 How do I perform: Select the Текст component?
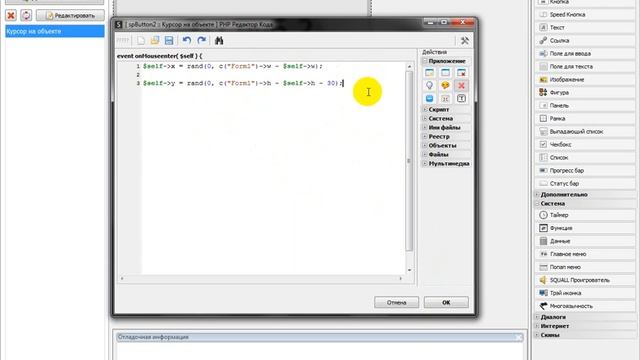click(x=585, y=27)
